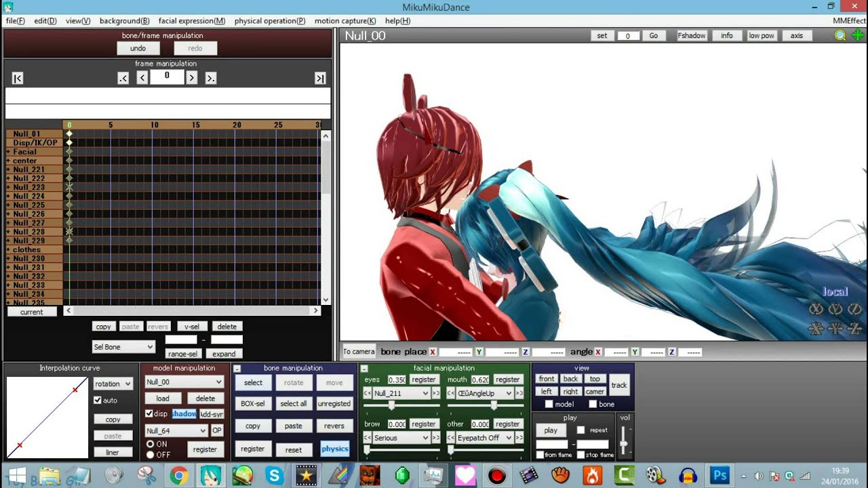The height and width of the screenshot is (488, 868).
Task: Click the green move-camera cross icon
Action: point(858,35)
